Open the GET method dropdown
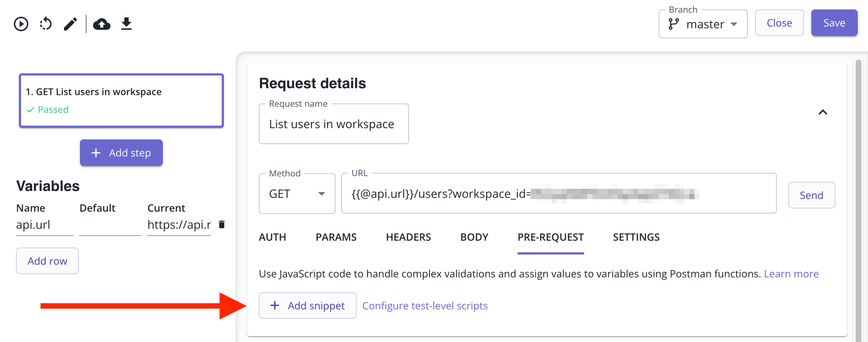 (297, 194)
